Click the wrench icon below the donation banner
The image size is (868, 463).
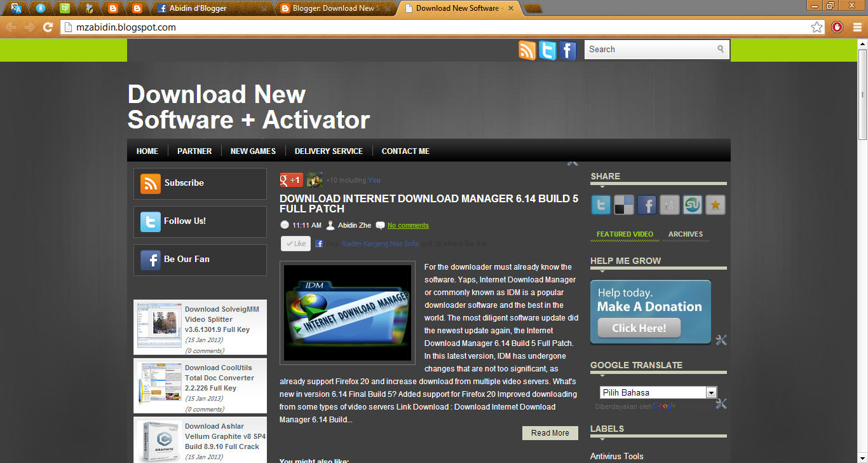pos(721,340)
